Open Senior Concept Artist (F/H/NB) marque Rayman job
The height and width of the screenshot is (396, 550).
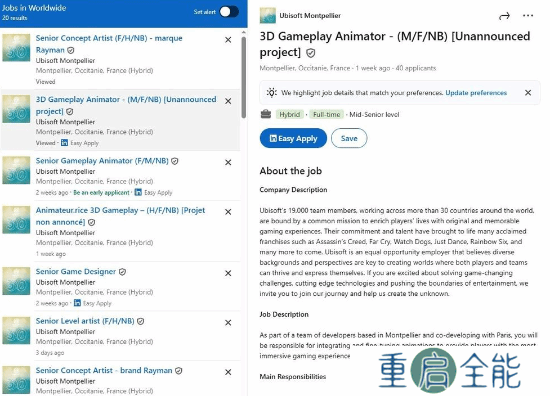click(x=109, y=44)
